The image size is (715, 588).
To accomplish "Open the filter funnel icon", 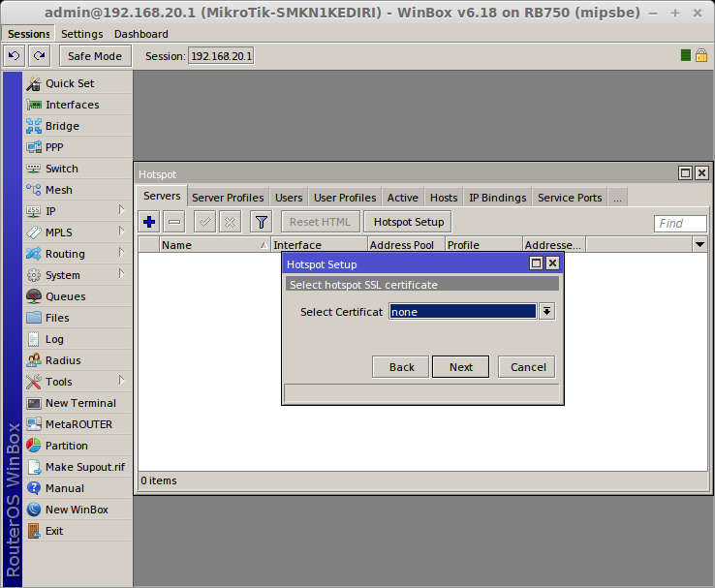I will tap(262, 223).
